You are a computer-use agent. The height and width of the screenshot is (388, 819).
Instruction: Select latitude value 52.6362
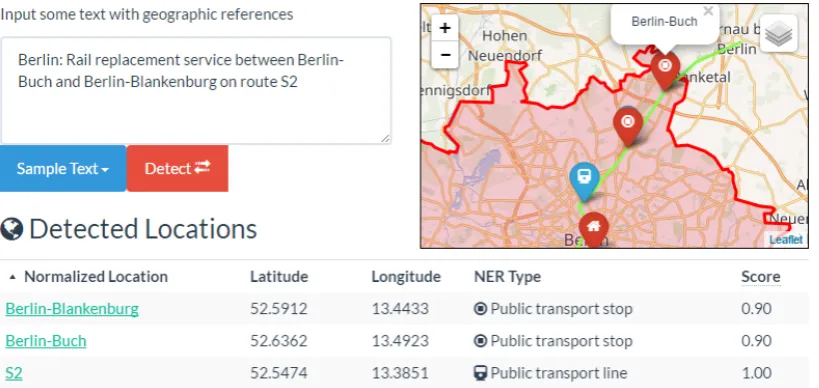click(x=278, y=341)
